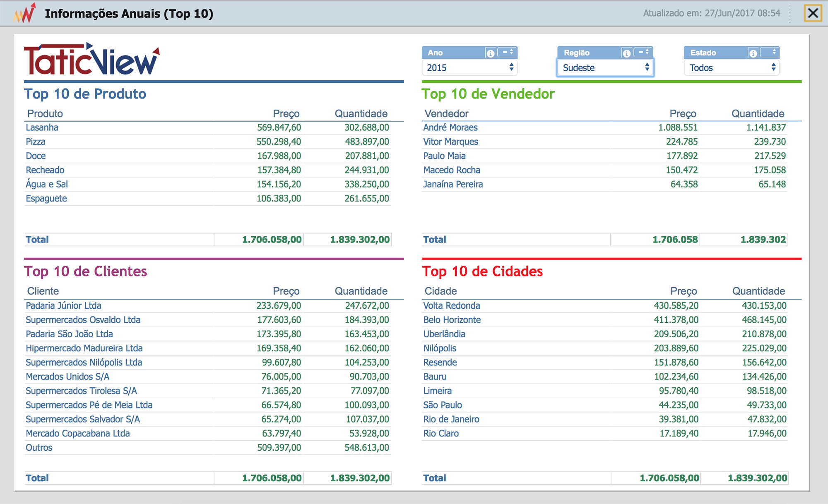Click the Região filter info icon
Screen dimensions: 828x504
626,53
